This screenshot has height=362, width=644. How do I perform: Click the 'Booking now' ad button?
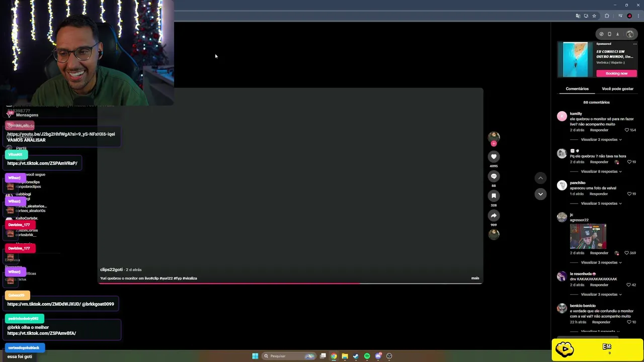[616, 73]
